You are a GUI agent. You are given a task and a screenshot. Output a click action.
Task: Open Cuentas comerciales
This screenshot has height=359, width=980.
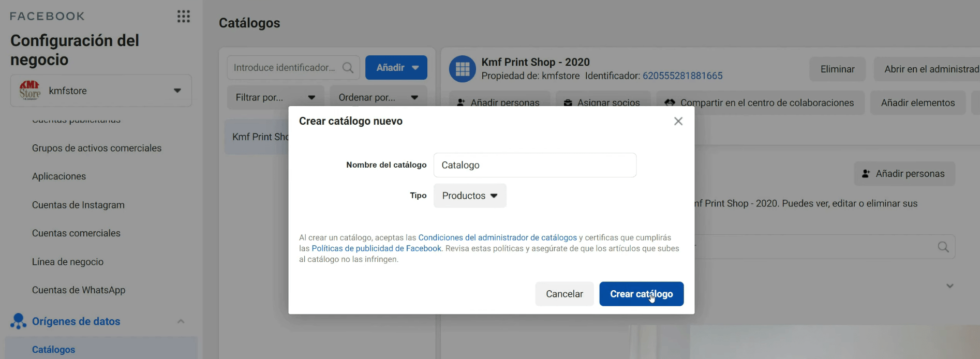(x=76, y=233)
